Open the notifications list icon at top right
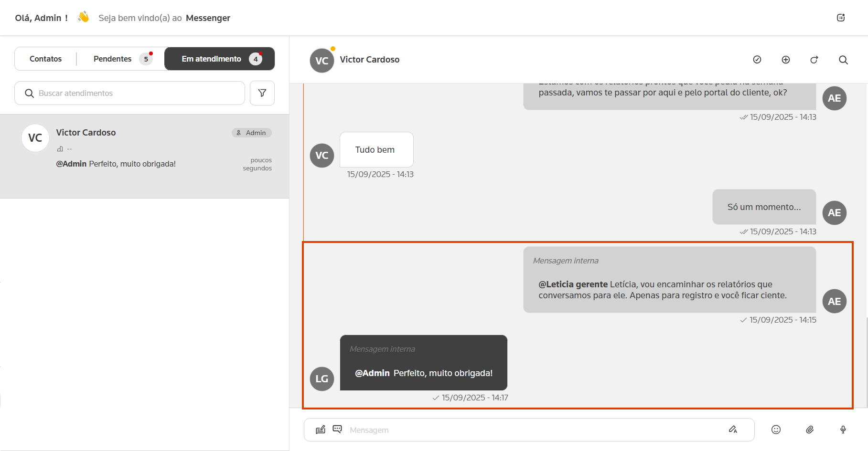868x451 pixels. (841, 18)
